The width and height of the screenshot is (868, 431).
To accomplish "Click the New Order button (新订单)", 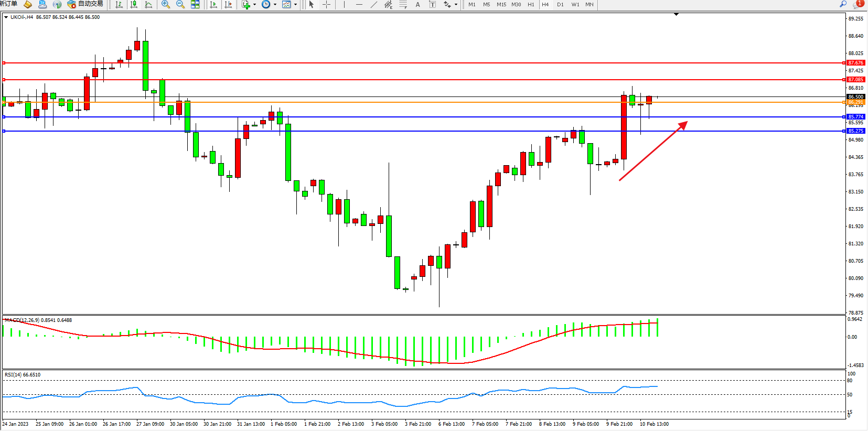I will pyautogui.click(x=8, y=4).
